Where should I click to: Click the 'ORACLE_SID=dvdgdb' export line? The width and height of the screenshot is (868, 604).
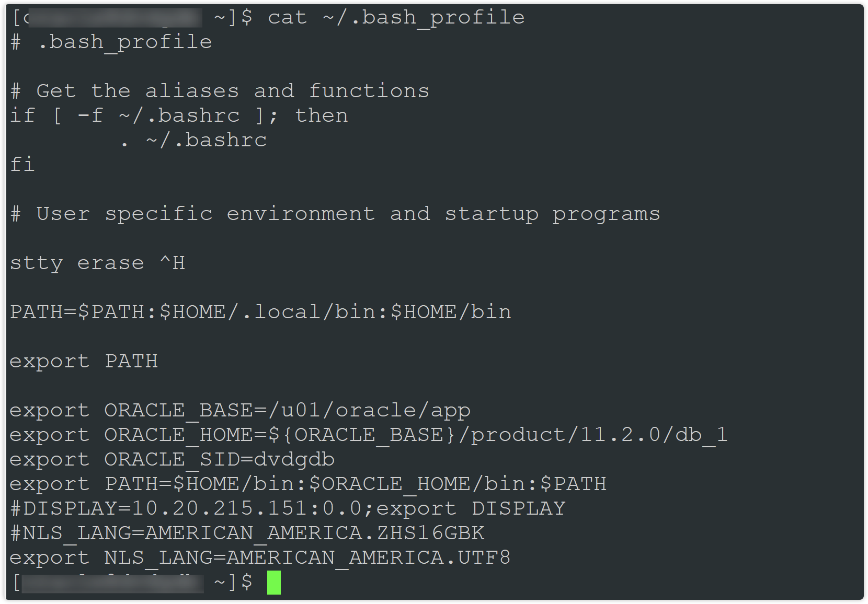[x=172, y=460]
